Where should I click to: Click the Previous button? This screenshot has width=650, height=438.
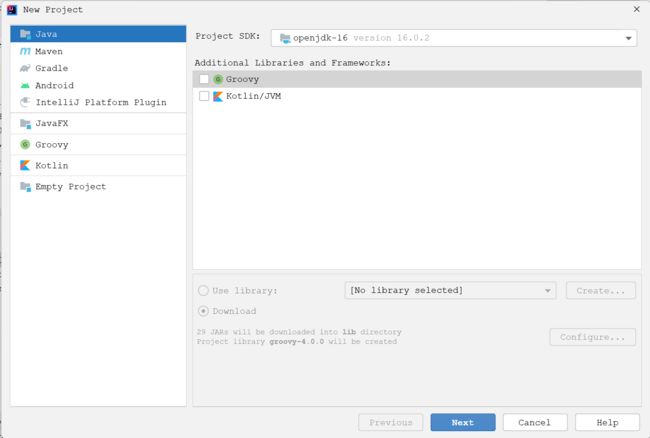click(x=390, y=422)
